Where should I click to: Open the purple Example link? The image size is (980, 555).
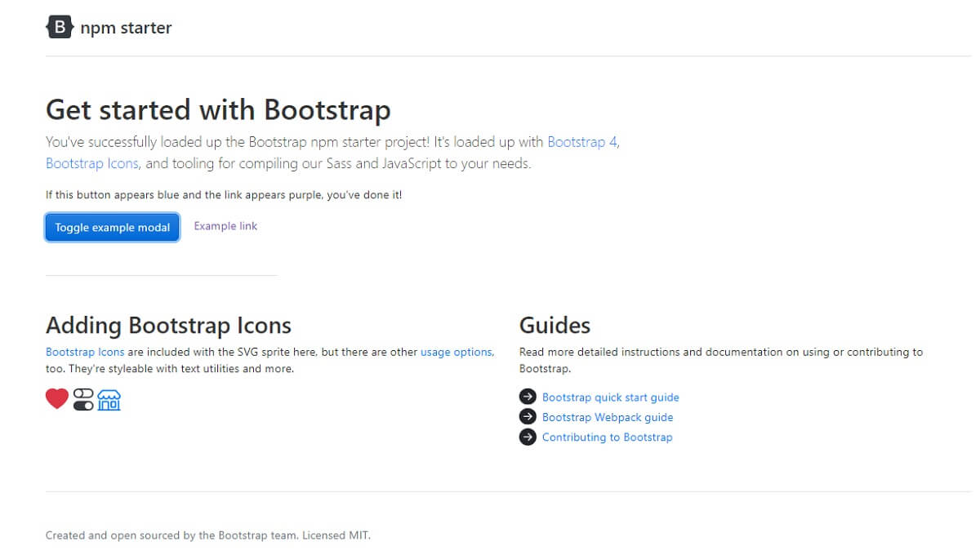(x=225, y=226)
